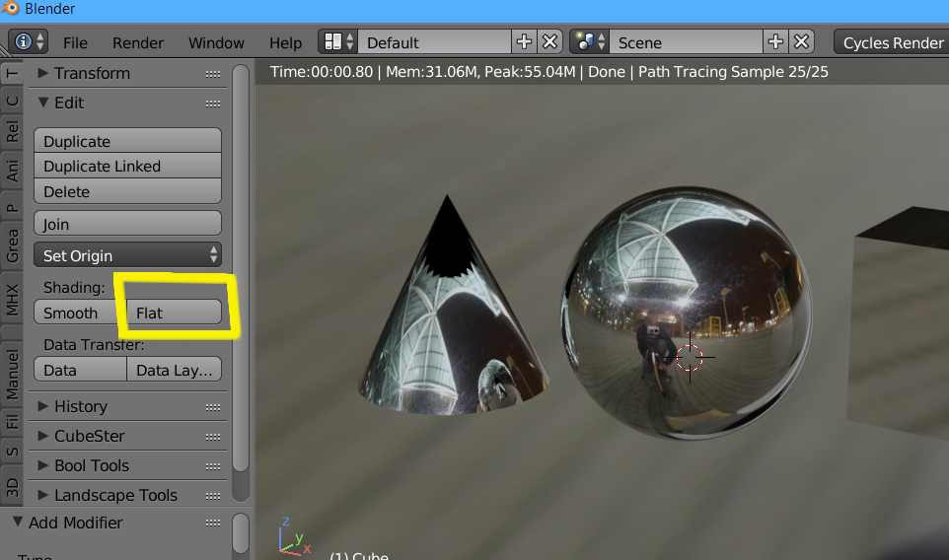Collapse the Add Modifier panel
This screenshot has height=560, width=949.
coord(18,522)
